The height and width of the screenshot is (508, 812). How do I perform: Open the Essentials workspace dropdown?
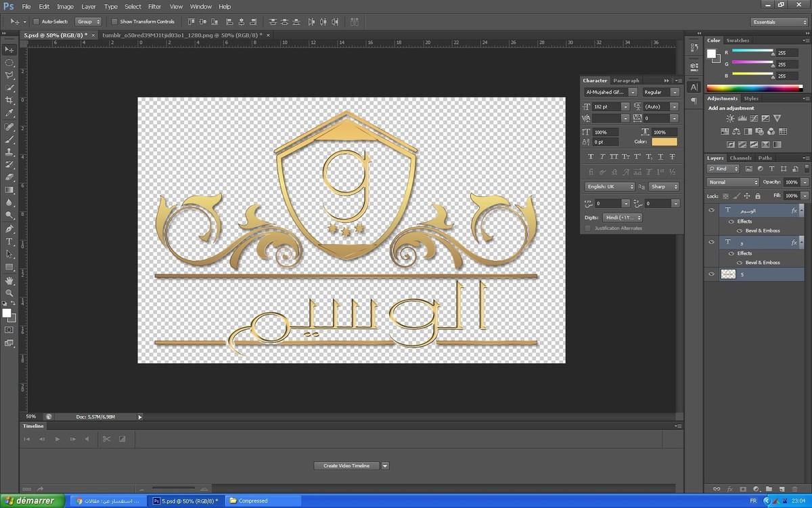pyautogui.click(x=780, y=22)
